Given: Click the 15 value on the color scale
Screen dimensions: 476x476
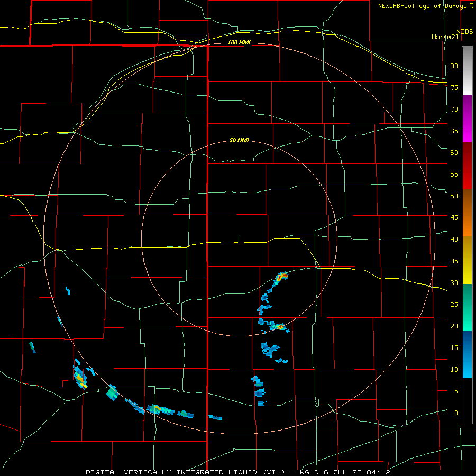Looking at the screenshot, I should pos(454,347).
